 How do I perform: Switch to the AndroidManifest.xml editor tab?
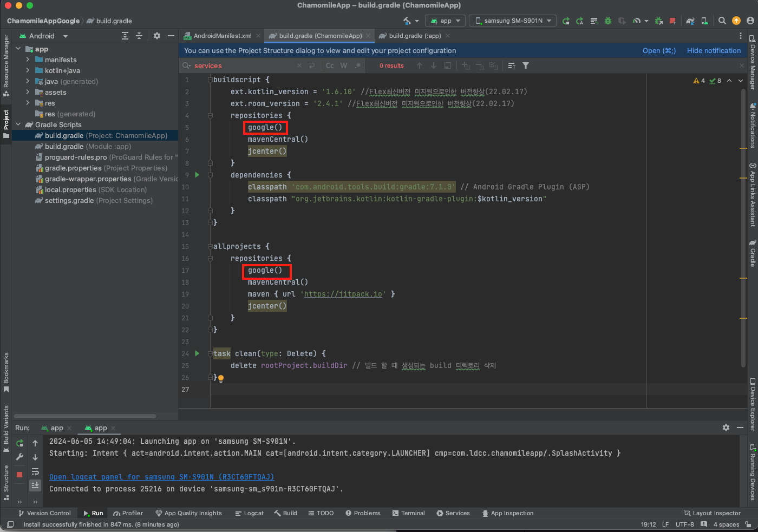click(x=222, y=36)
